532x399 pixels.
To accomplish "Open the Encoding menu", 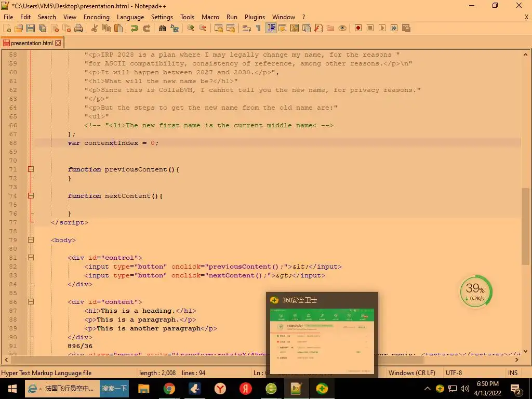I will pyautogui.click(x=97, y=17).
